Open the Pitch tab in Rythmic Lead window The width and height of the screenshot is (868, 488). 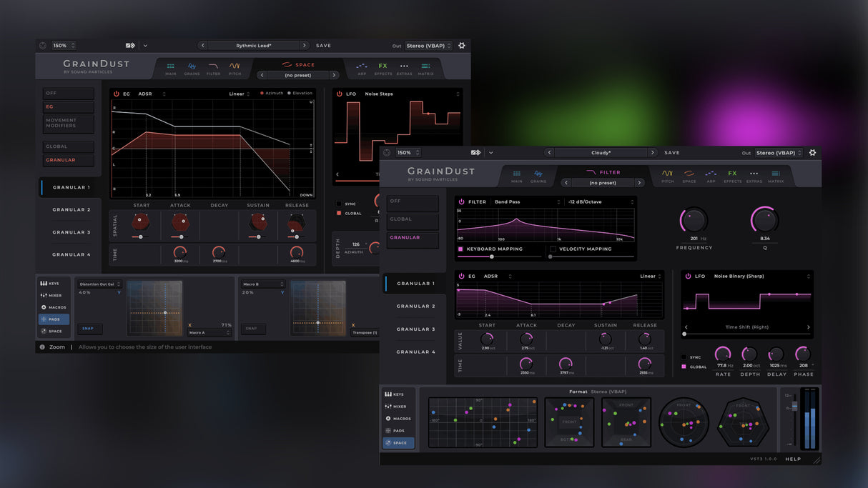[235, 69]
